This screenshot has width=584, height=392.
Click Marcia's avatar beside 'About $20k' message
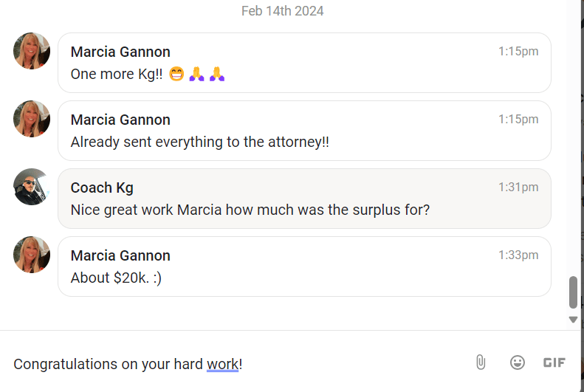[32, 255]
